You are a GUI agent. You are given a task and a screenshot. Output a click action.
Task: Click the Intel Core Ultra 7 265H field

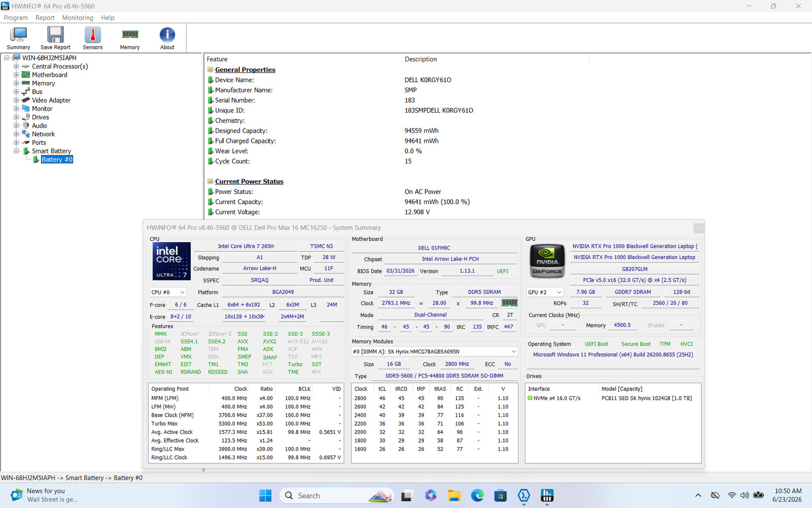coord(246,246)
